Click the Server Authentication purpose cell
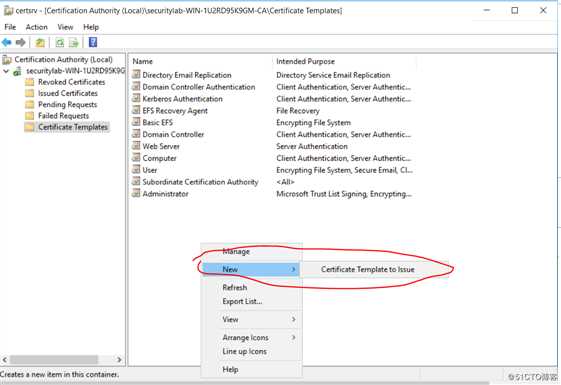561x385 pixels. pos(312,146)
